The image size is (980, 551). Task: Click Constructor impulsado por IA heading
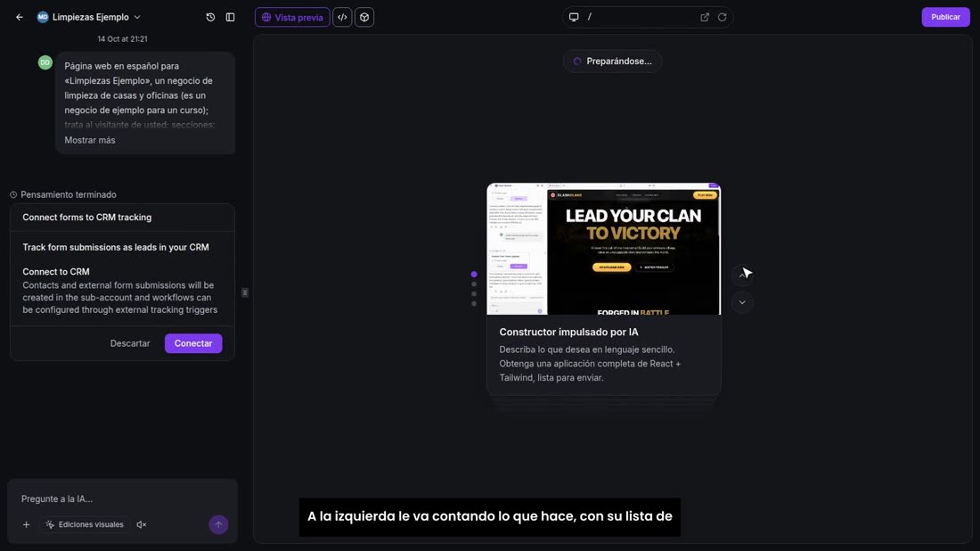point(568,332)
